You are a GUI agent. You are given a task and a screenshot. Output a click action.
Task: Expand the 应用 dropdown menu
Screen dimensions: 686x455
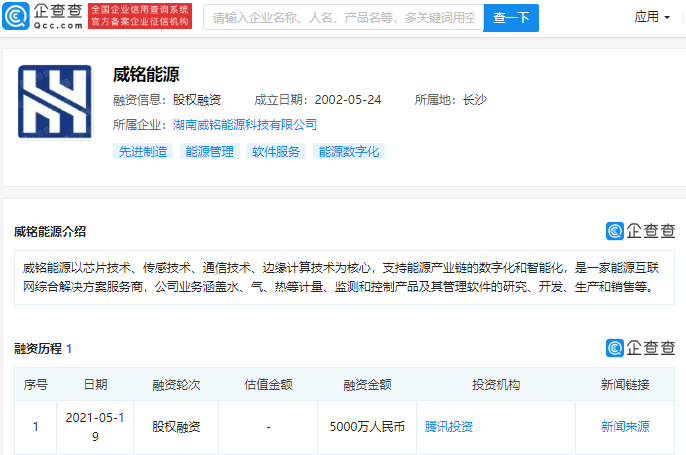[652, 17]
